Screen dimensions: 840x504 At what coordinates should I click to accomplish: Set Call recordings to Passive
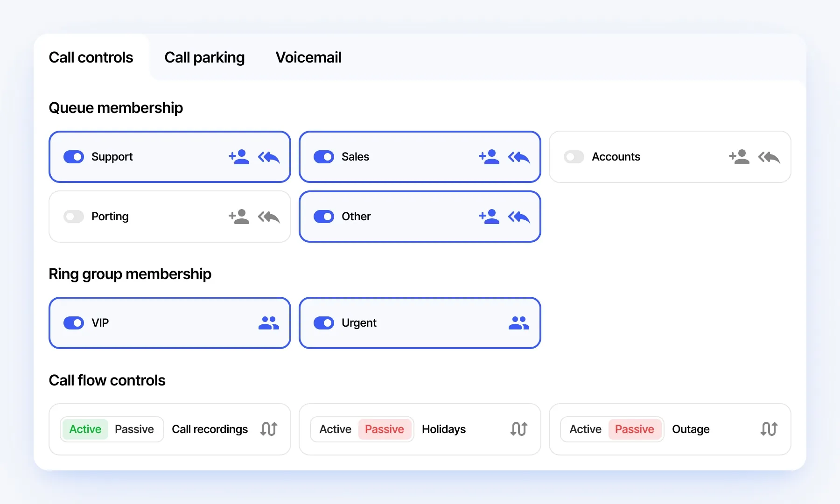click(134, 429)
